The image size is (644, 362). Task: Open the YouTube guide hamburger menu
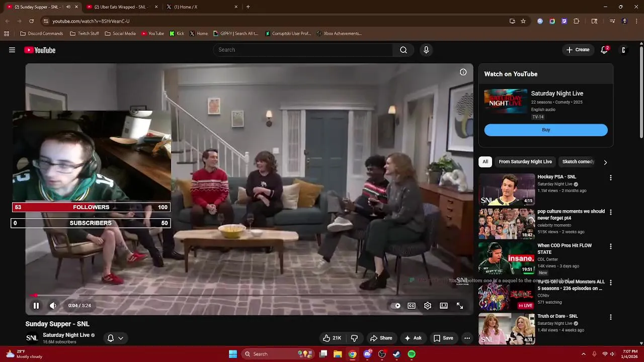12,50
